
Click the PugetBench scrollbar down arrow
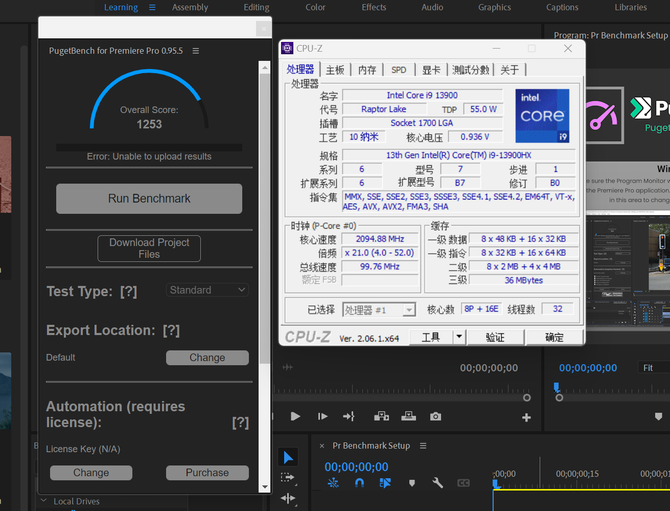[x=264, y=487]
